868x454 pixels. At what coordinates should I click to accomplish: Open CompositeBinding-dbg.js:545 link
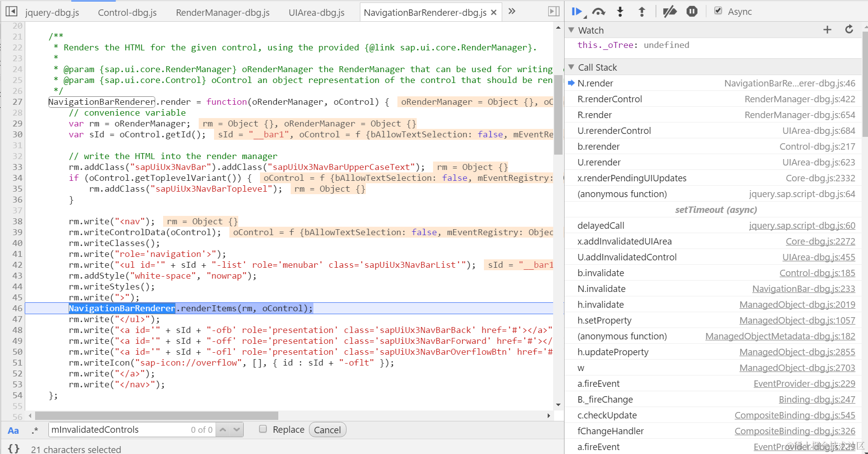coord(795,415)
